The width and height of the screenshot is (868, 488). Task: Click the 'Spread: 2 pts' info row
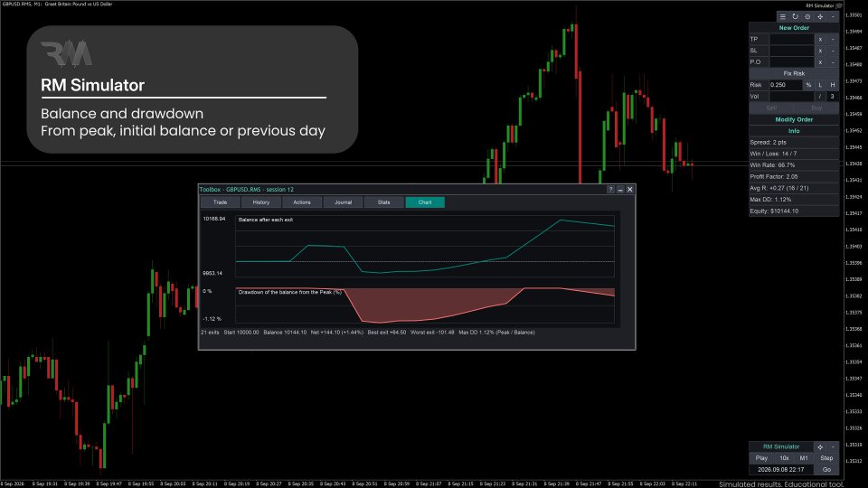794,142
